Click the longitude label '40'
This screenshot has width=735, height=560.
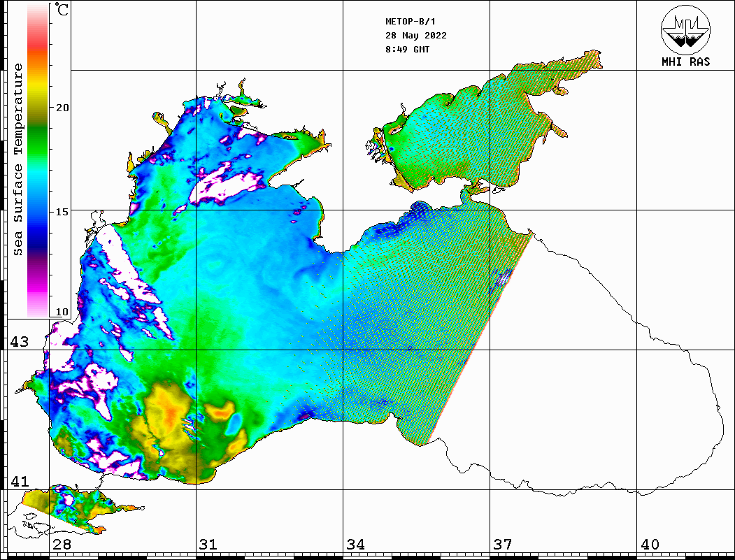tap(650, 545)
